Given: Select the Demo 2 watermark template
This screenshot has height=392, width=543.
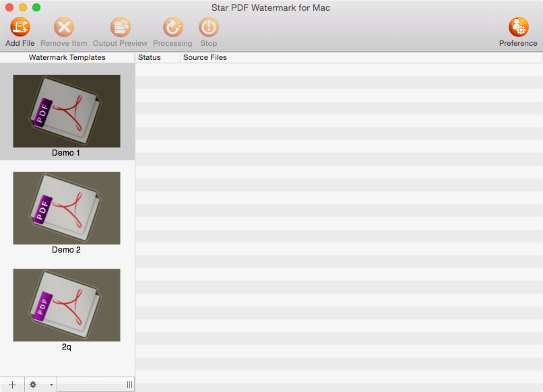Looking at the screenshot, I should pos(66,208).
